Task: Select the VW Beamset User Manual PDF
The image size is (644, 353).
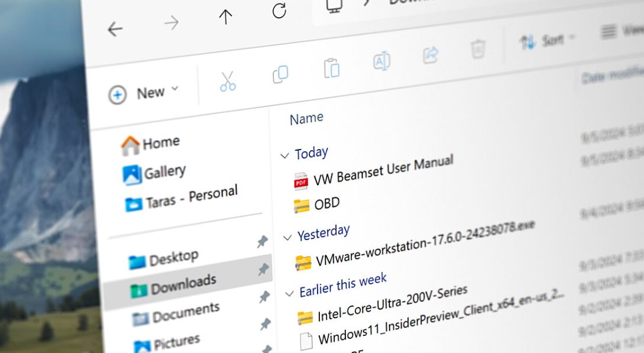Action: pos(383,170)
